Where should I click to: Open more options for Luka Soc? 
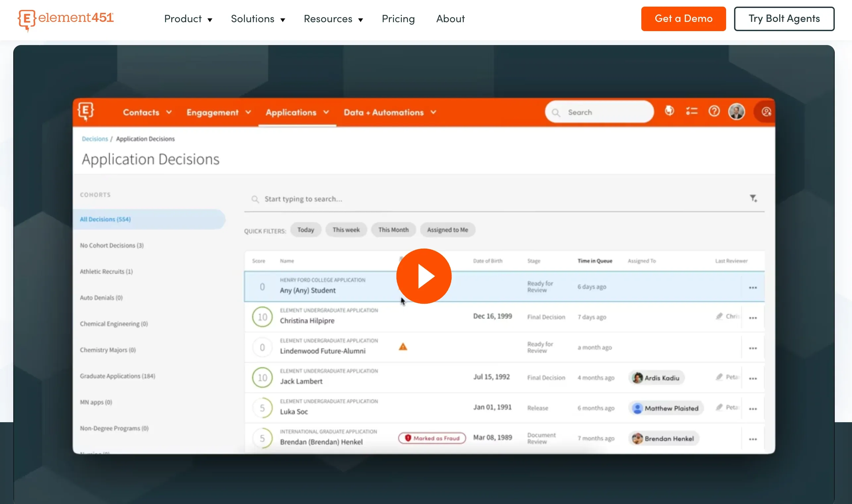click(753, 409)
